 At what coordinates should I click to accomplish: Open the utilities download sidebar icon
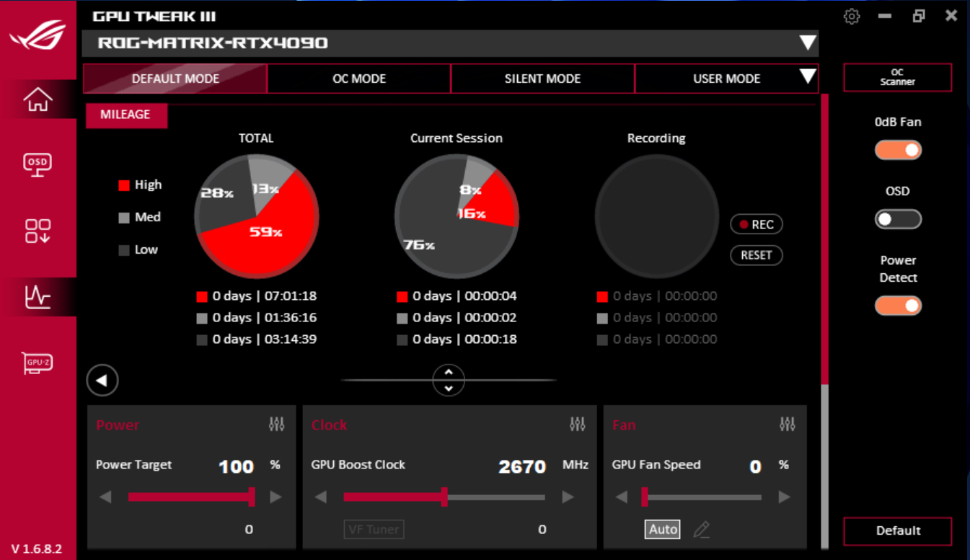38,231
